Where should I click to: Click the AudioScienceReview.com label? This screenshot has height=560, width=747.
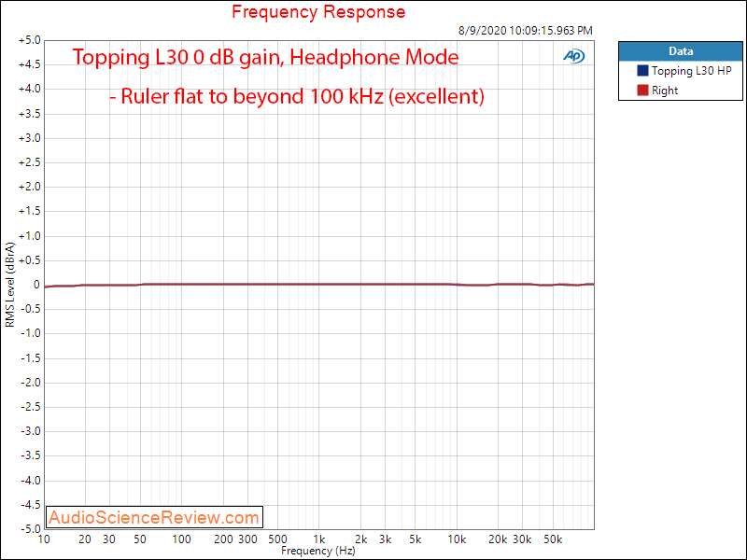click(x=154, y=517)
